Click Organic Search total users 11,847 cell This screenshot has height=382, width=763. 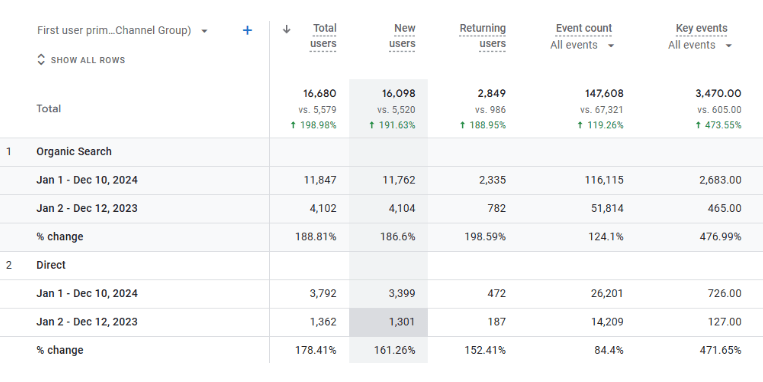(320, 180)
